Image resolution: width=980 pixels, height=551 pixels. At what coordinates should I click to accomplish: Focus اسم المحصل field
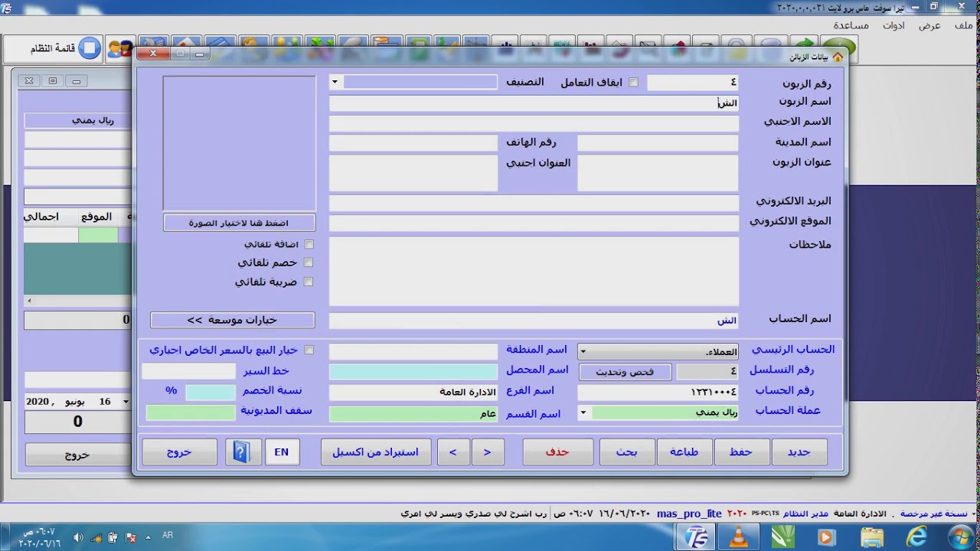tap(413, 372)
